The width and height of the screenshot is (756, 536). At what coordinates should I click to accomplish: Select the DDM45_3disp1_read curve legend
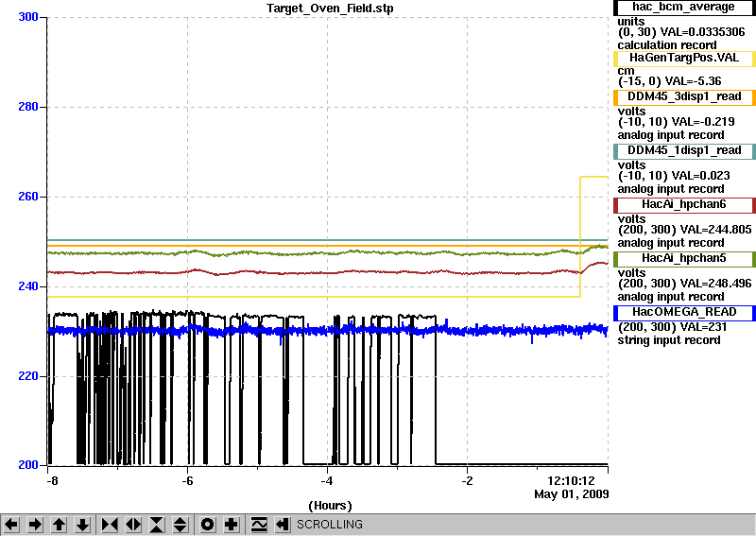tap(684, 97)
